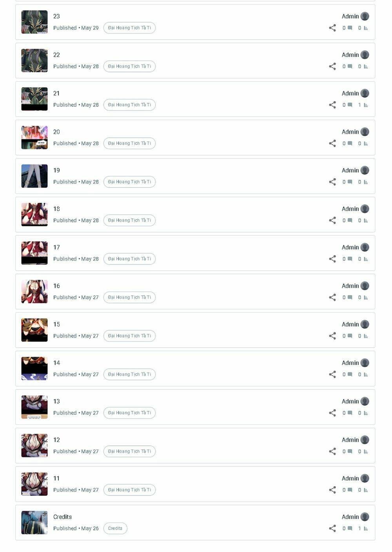The width and height of the screenshot is (392, 552).
Task: Click Admin author name on post 23
Action: coord(350,16)
